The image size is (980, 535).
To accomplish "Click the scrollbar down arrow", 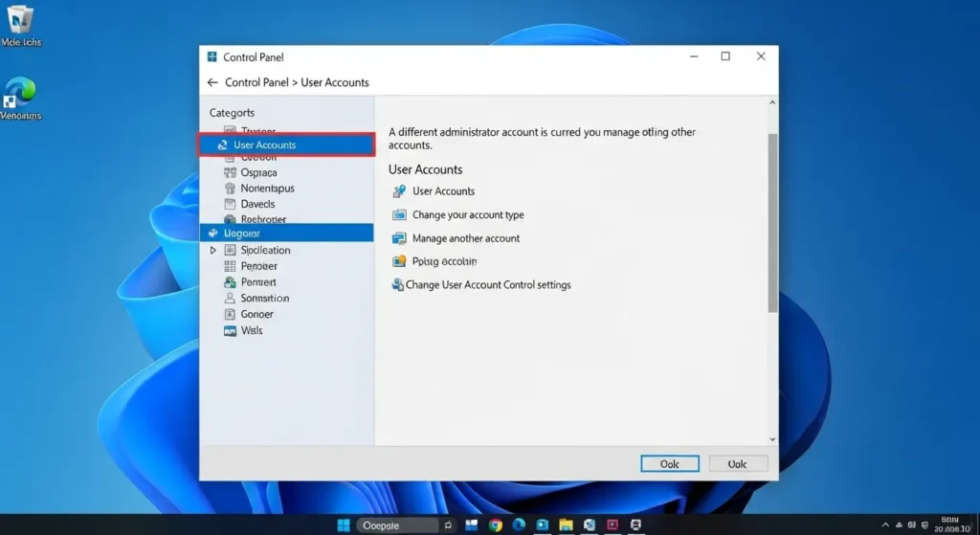I will (772, 439).
